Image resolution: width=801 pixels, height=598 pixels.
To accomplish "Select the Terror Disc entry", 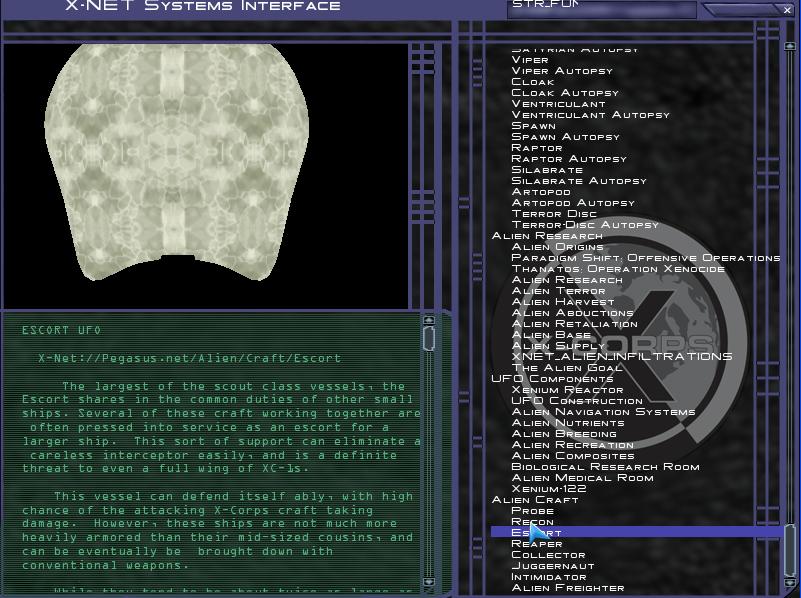I will [x=554, y=213].
